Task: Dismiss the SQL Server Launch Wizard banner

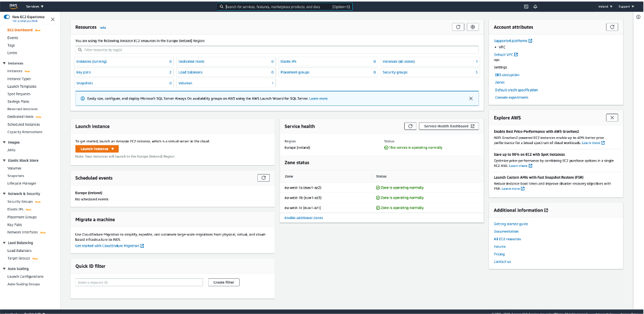Action: [x=471, y=98]
